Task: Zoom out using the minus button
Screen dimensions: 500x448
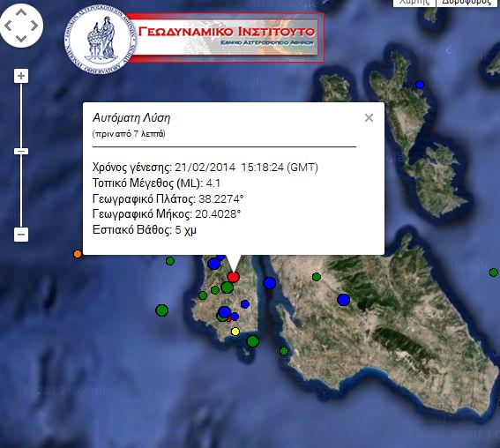Action: pyautogui.click(x=21, y=235)
